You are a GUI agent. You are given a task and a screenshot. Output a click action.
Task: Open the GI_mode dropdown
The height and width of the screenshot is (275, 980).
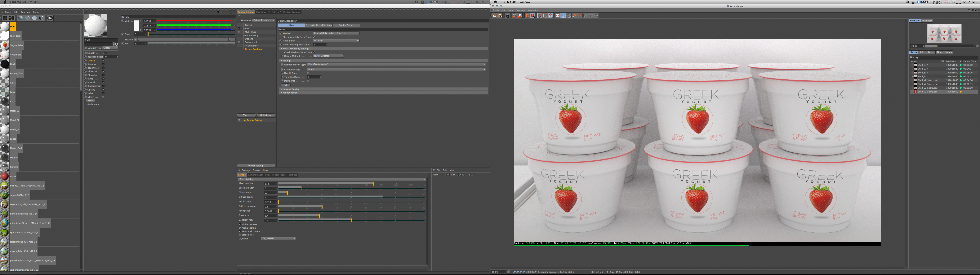[x=278, y=239]
